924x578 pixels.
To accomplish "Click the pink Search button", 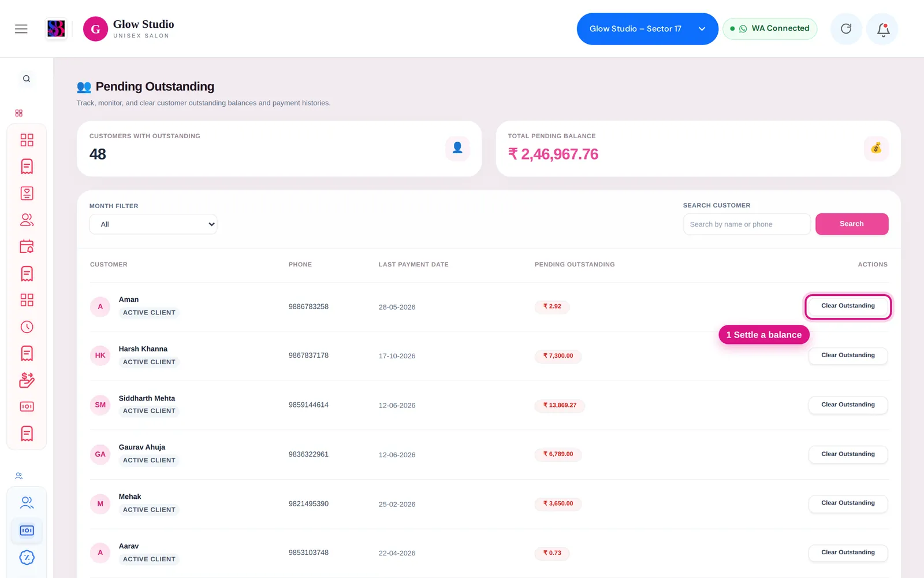I will pos(852,224).
